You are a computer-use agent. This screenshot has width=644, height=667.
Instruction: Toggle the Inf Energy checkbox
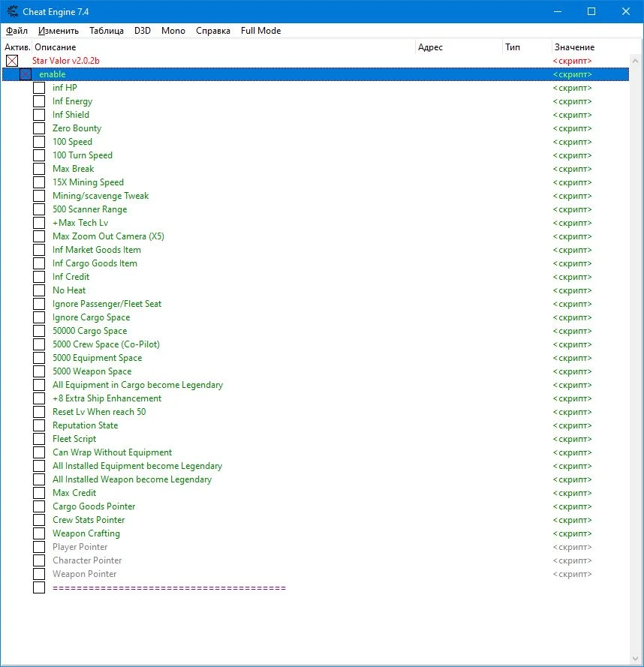pos(39,101)
